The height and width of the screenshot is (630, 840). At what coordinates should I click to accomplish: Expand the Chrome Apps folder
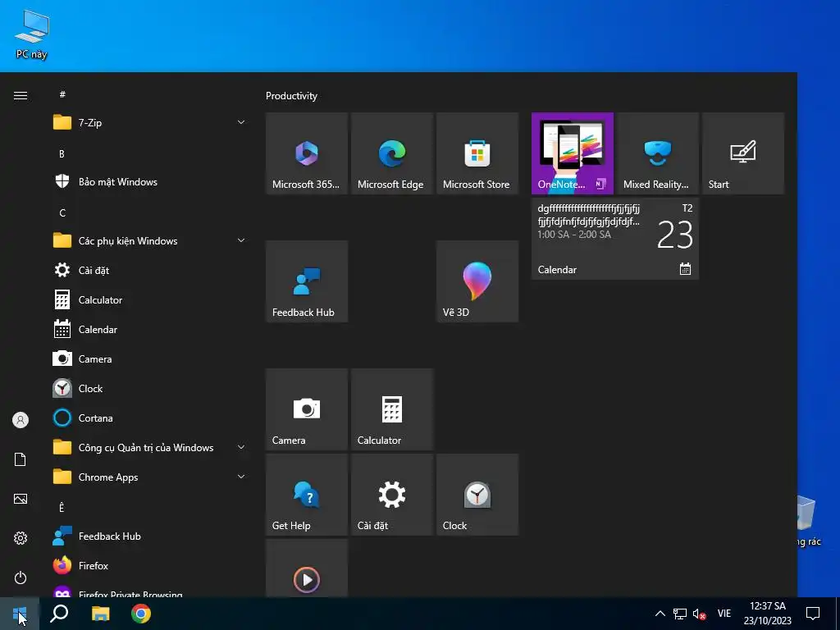pyautogui.click(x=149, y=477)
